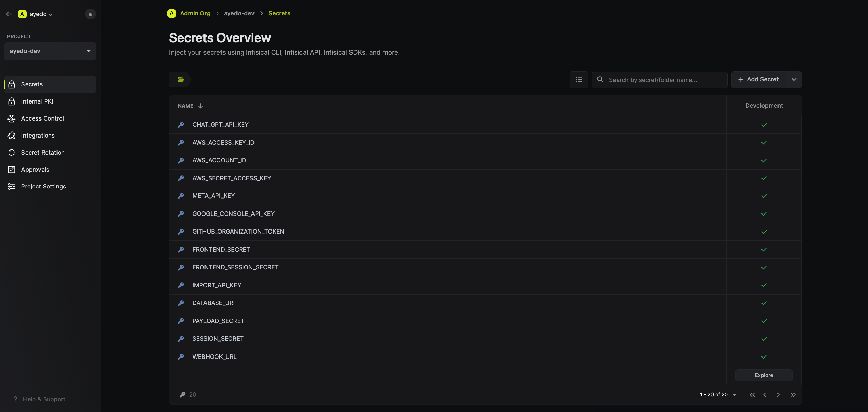Click the Project Settings sliders icon
868x412 pixels.
[x=12, y=186]
